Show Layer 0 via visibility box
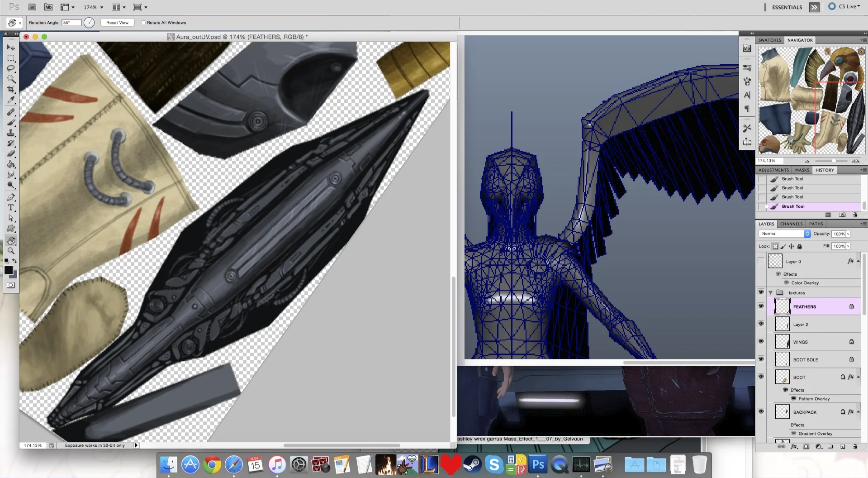This screenshot has height=478, width=868. coord(761,261)
